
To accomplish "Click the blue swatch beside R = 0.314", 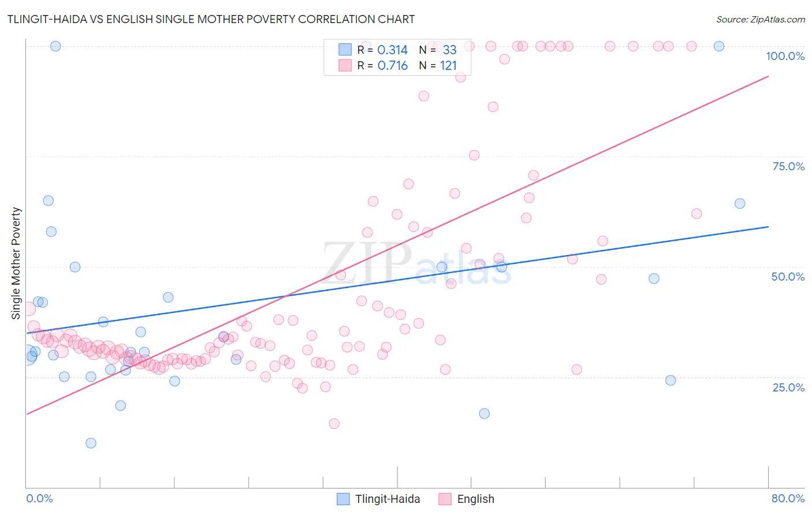I will point(345,50).
